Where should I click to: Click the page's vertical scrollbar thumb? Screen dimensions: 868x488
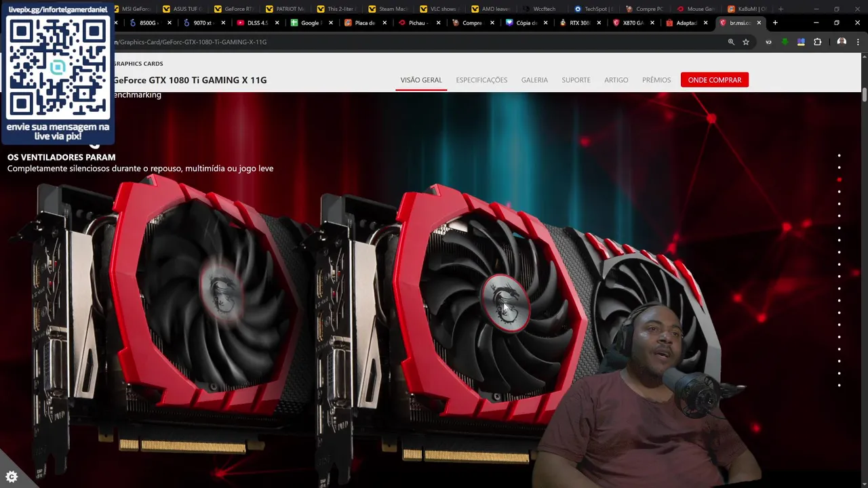pos(865,96)
